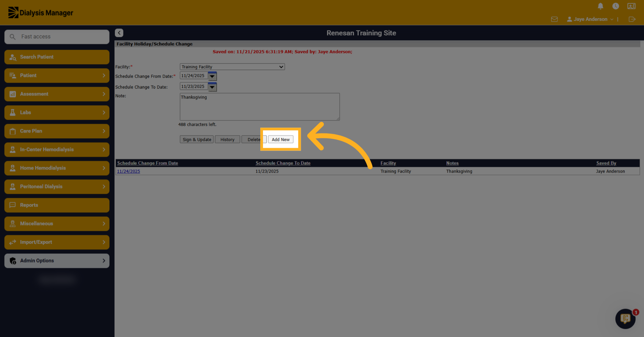Open the Facility dropdown
The width and height of the screenshot is (644, 337).
coord(232,67)
